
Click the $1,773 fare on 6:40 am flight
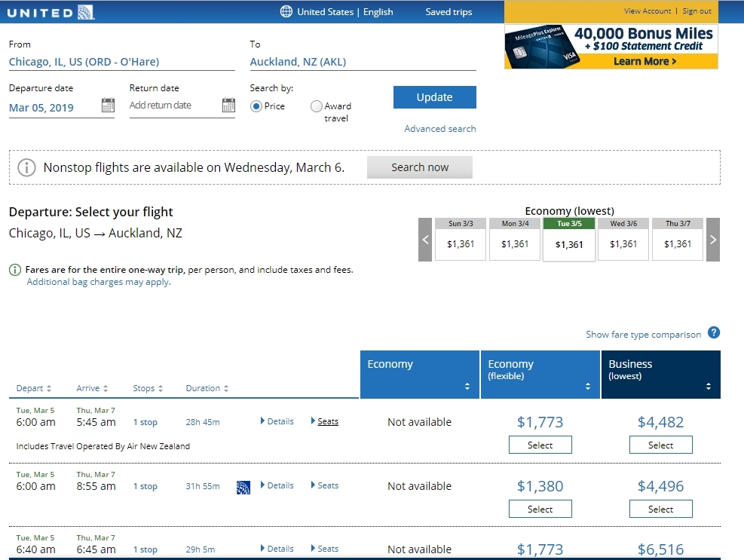click(x=540, y=549)
